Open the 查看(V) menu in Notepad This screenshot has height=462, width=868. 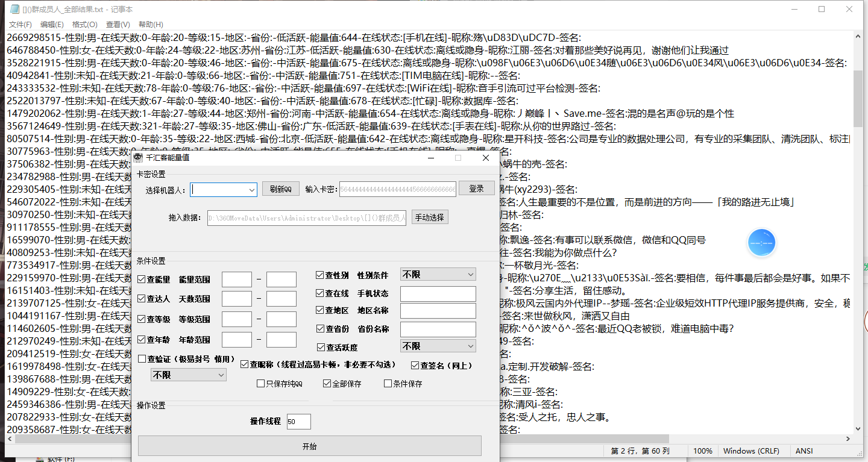point(118,25)
